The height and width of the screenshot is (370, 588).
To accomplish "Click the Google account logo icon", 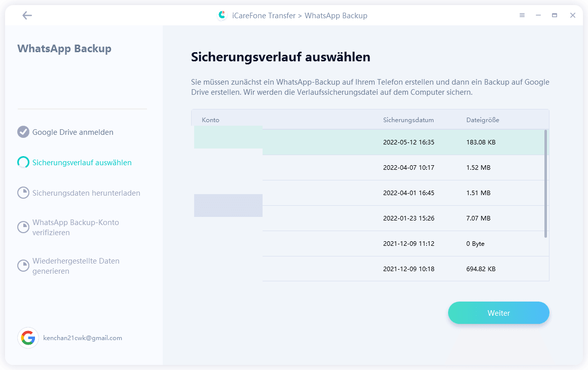I will 28,338.
